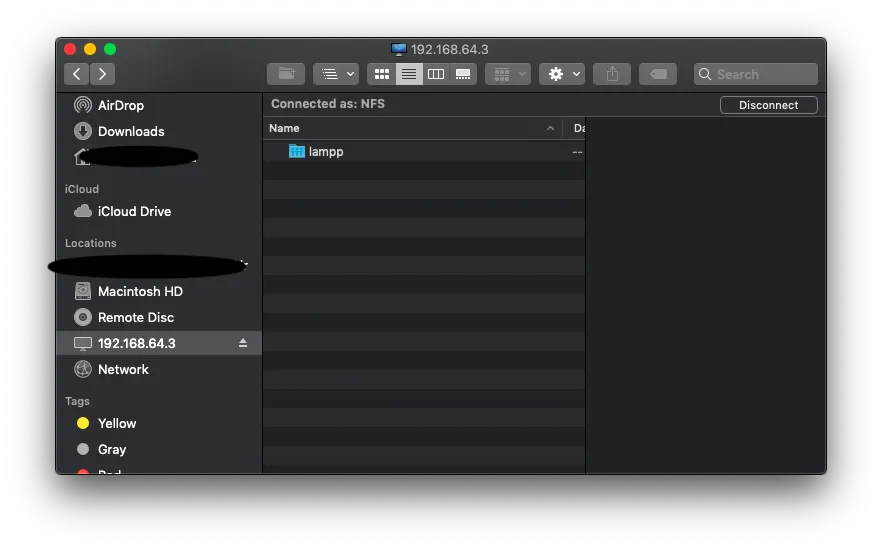Click the AirDrop icon
The image size is (882, 548).
pos(83,105)
